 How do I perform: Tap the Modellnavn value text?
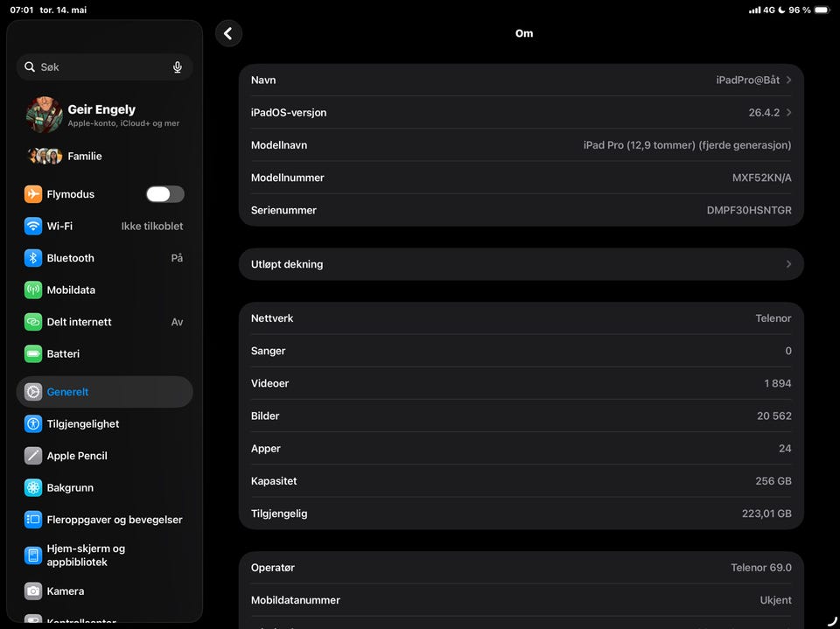688,145
